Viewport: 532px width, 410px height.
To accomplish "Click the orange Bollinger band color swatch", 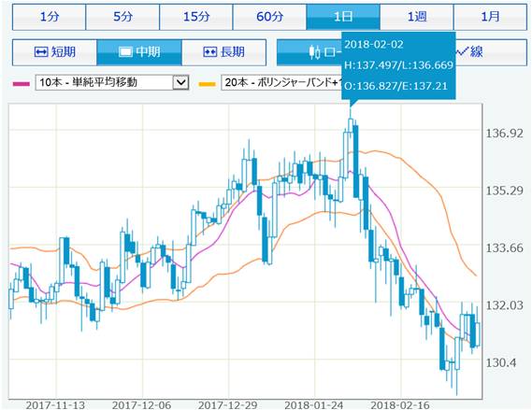I will click(x=207, y=84).
